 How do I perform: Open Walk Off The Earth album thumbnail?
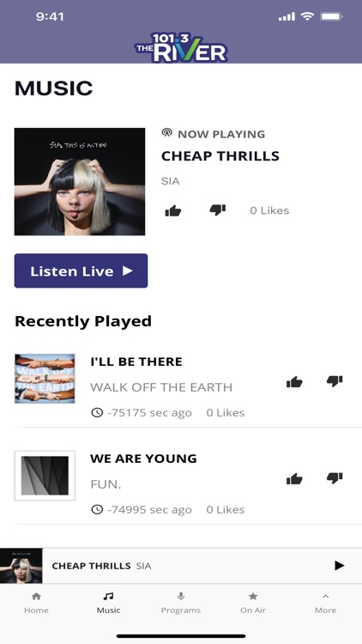click(45, 379)
